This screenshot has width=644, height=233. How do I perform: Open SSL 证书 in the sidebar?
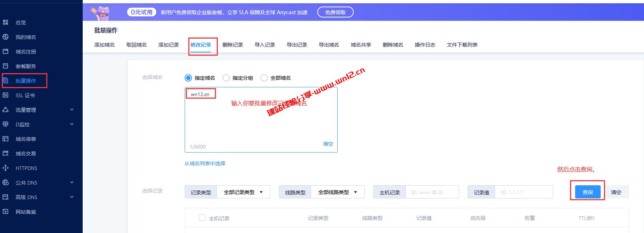[x=25, y=95]
